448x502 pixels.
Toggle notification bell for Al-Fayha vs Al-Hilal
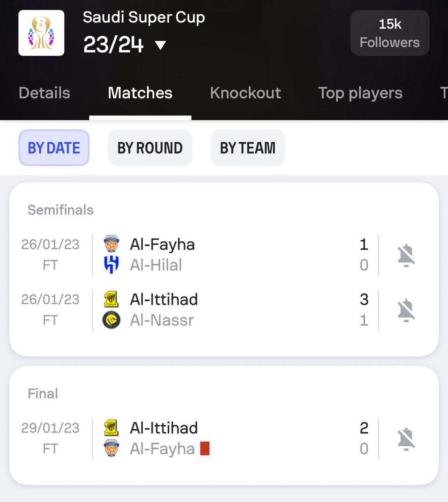[406, 255]
